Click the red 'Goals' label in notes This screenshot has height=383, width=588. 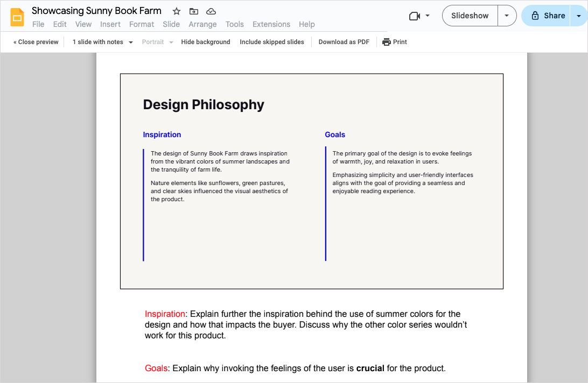156,368
